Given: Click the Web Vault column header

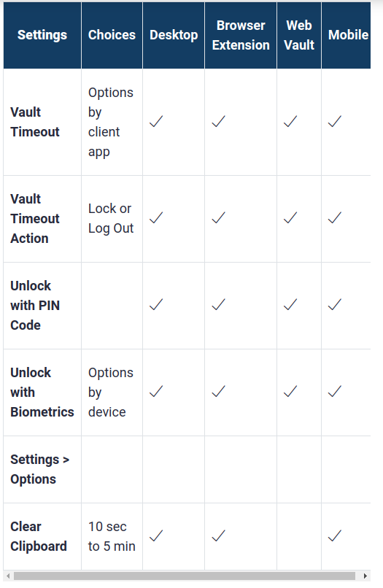Looking at the screenshot, I should pos(299,35).
